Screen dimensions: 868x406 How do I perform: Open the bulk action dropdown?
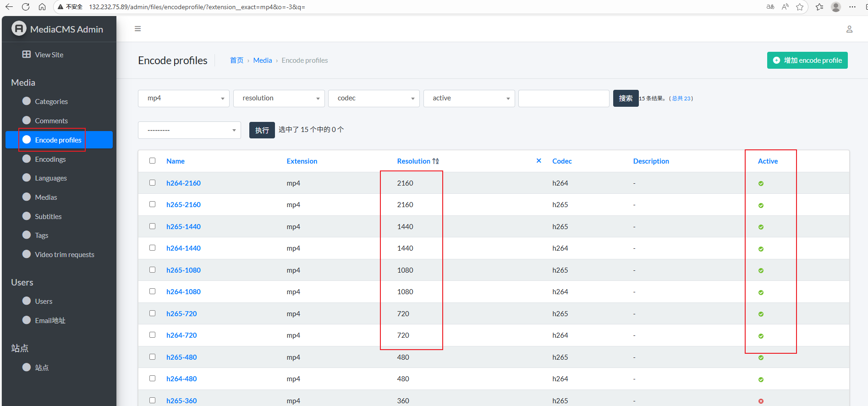click(189, 130)
